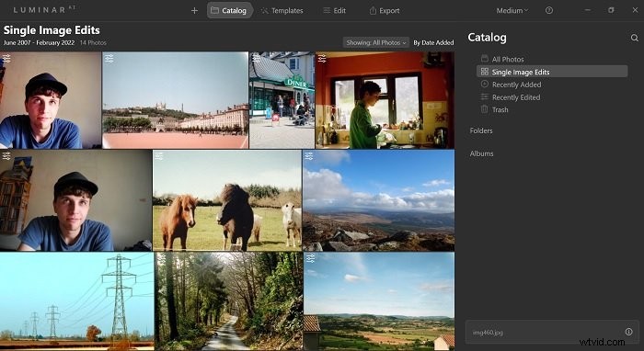The height and width of the screenshot is (351, 644).
Task: Click the Albums section header
Action: tap(481, 153)
